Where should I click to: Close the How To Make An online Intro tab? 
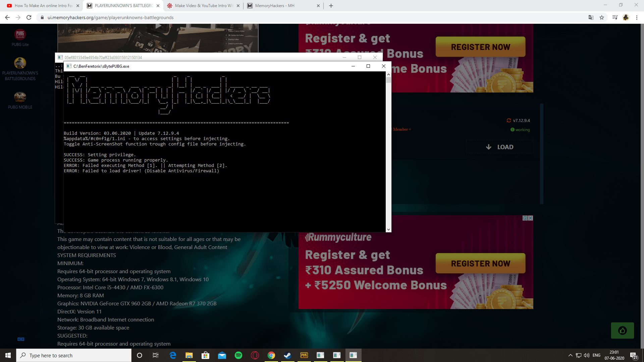click(78, 6)
